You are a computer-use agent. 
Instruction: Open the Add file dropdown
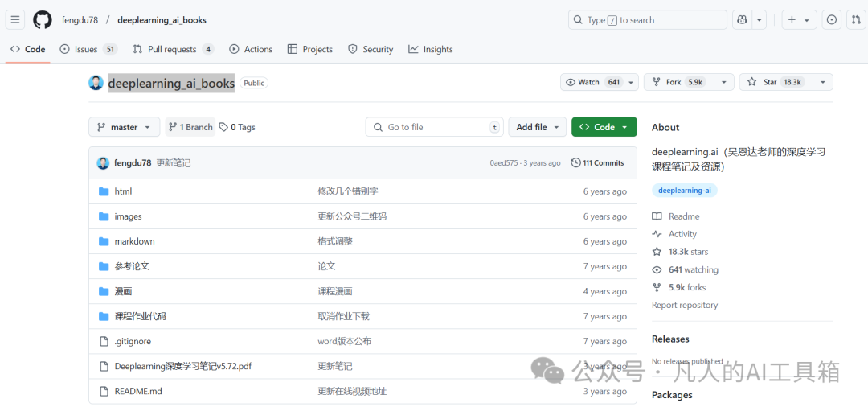tap(538, 127)
